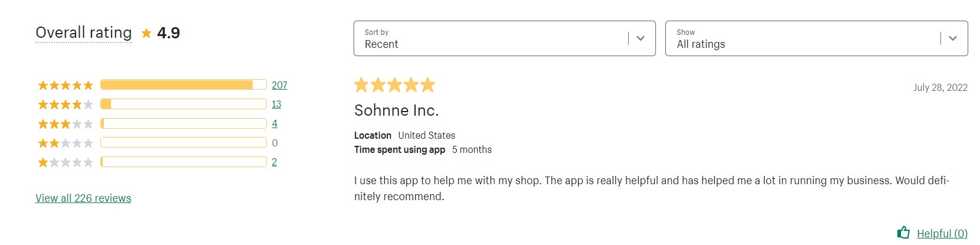Click the five-star rating row stars
The height and width of the screenshot is (245, 980).
click(66, 86)
